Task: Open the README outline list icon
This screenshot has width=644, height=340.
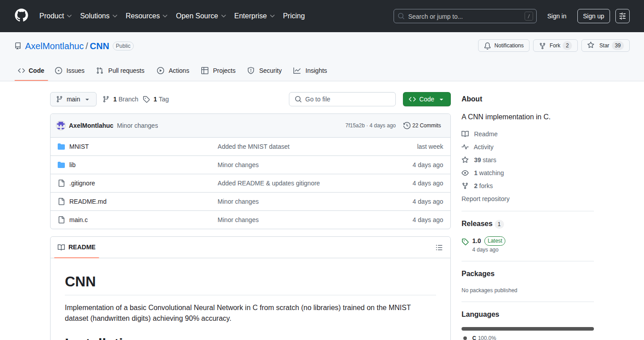Action: [x=439, y=248]
